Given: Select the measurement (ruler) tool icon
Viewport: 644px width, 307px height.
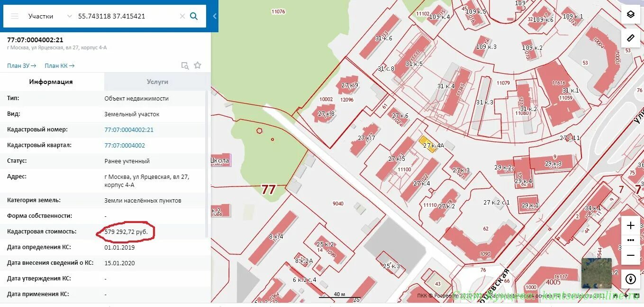Looking at the screenshot, I should [631, 38].
